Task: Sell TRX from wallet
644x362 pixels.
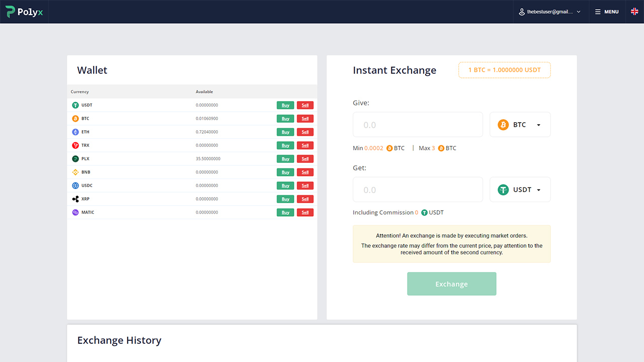Action: click(305, 145)
